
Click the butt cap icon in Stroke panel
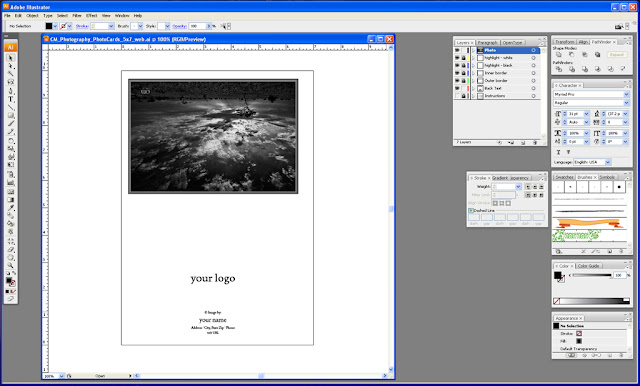click(x=528, y=186)
